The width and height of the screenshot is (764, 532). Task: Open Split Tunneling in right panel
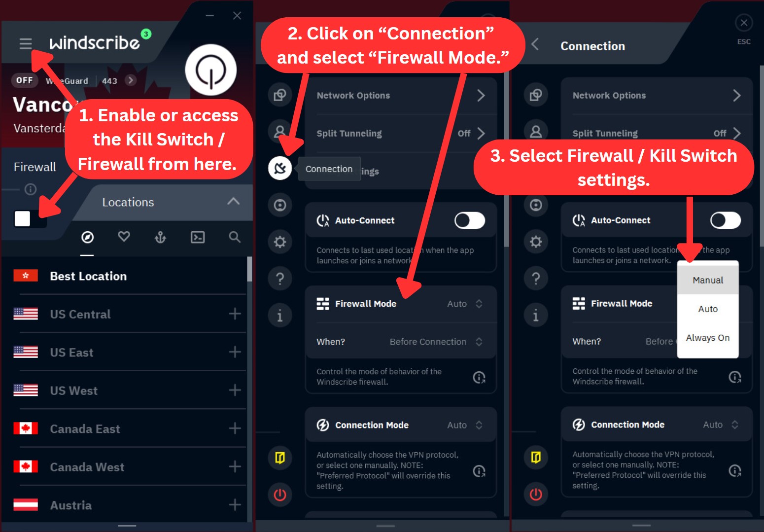point(657,133)
